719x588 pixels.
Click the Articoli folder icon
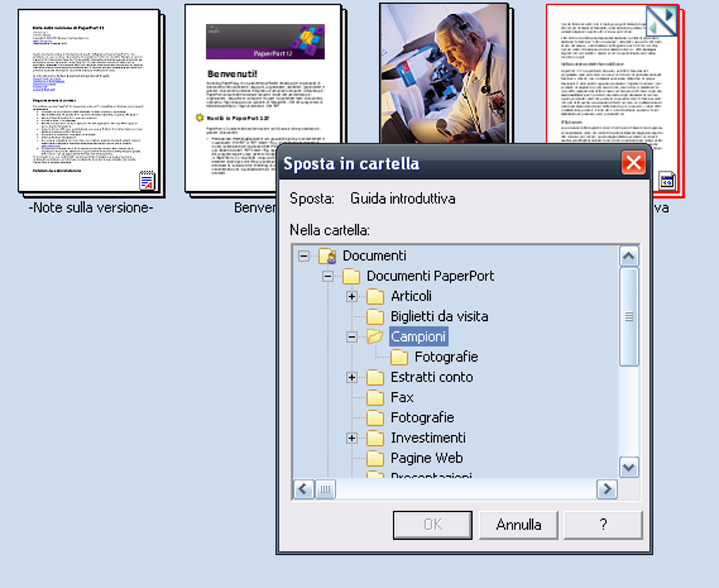pos(375,296)
